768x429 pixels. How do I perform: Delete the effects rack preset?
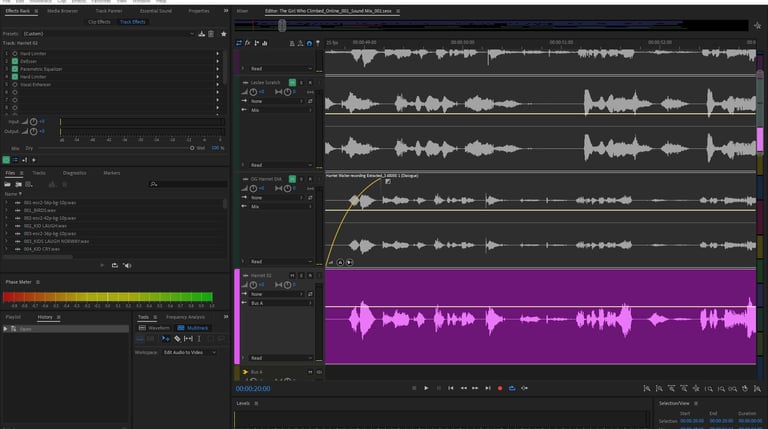[x=213, y=33]
